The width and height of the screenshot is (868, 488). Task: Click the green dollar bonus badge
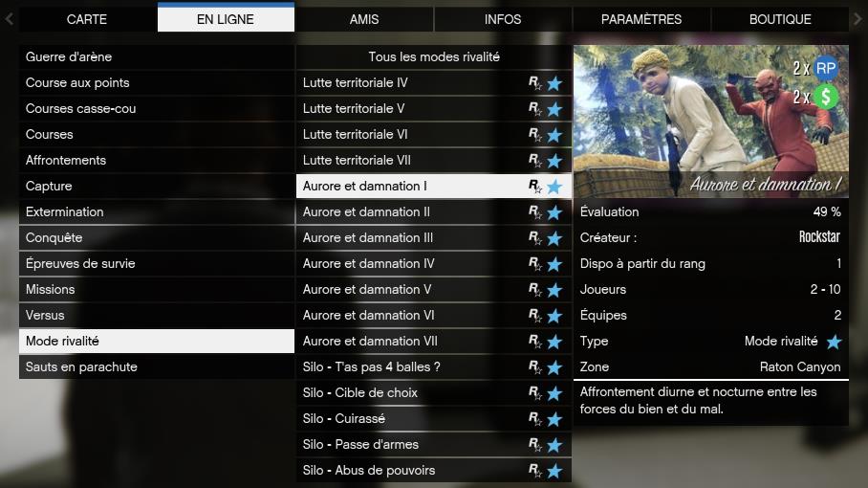826,97
